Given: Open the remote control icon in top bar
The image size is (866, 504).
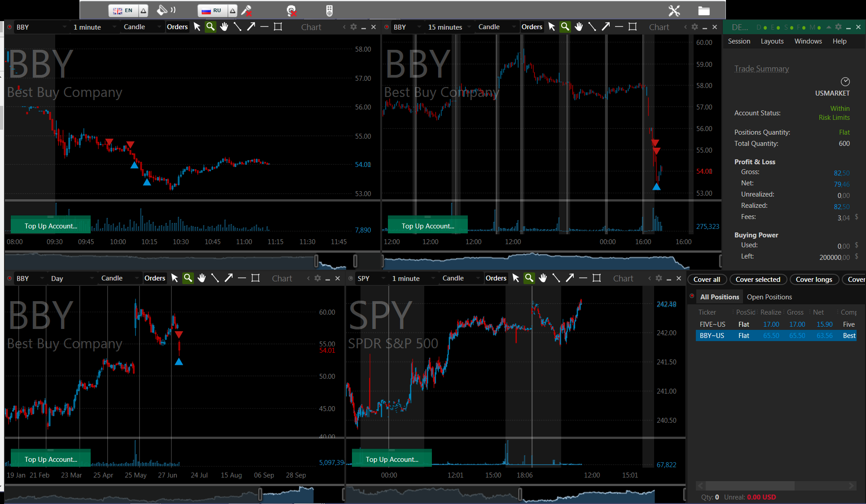Looking at the screenshot, I should [329, 11].
